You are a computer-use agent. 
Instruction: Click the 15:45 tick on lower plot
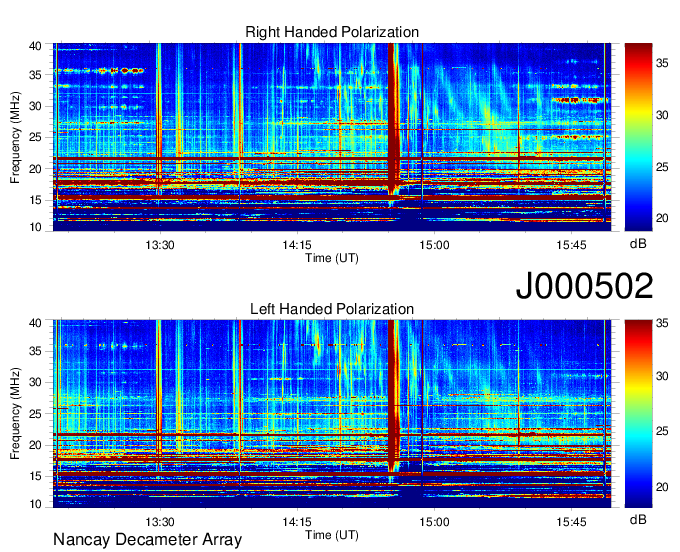[x=571, y=522]
